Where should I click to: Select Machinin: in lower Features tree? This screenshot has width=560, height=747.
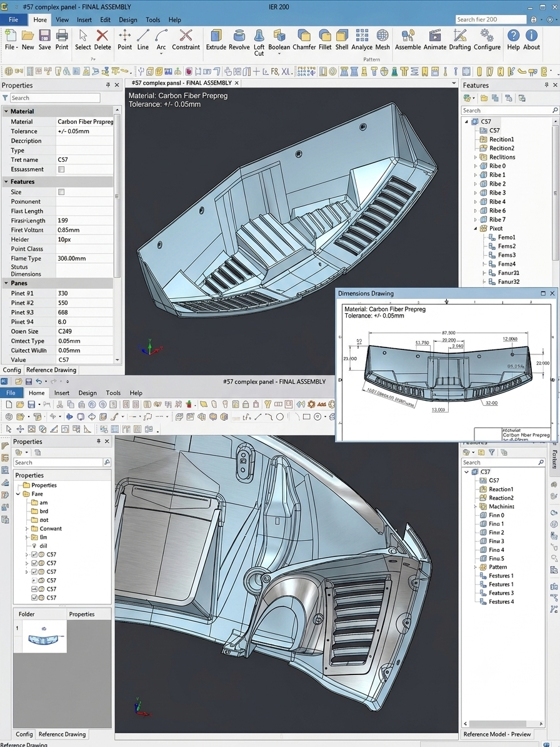[501, 506]
